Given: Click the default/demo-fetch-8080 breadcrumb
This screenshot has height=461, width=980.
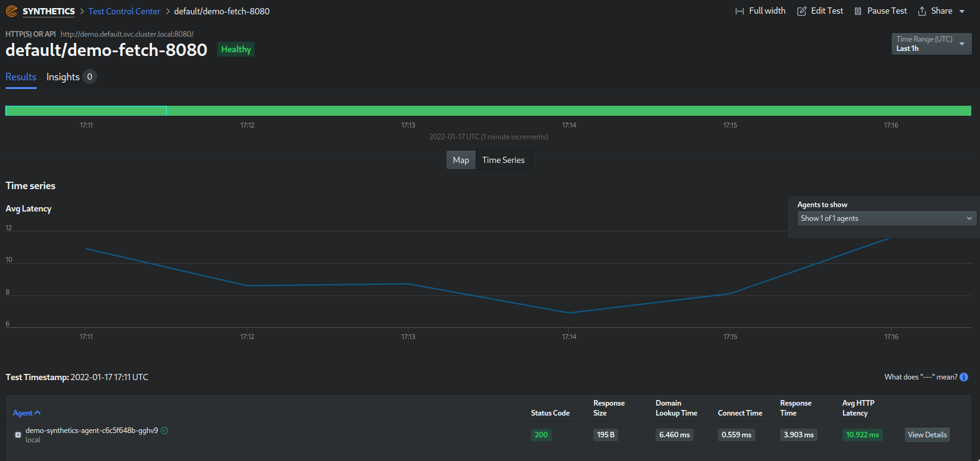Looking at the screenshot, I should [222, 11].
